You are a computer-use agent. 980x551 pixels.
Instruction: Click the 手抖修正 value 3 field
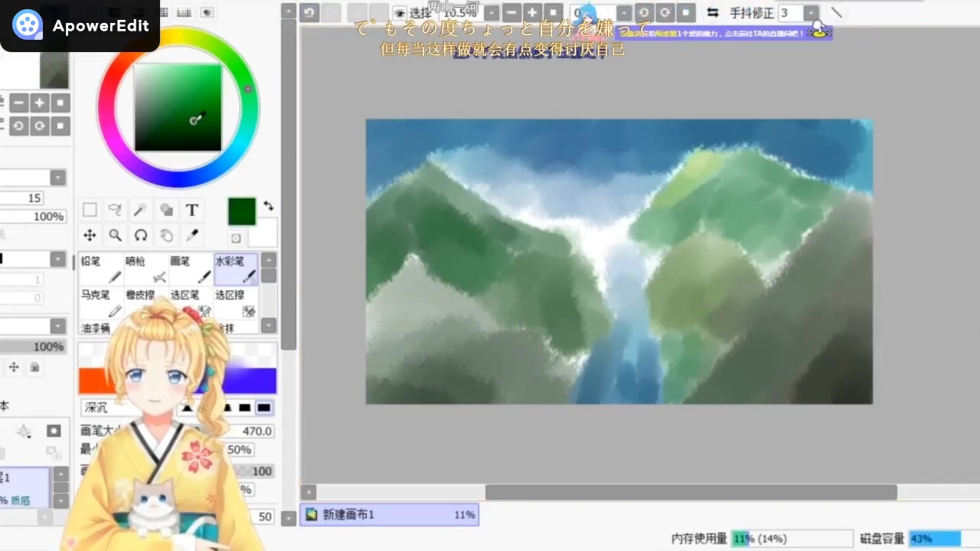coord(790,13)
